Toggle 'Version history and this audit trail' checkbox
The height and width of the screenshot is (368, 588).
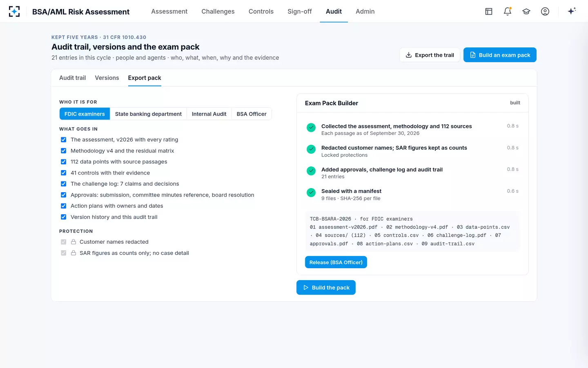[64, 217]
